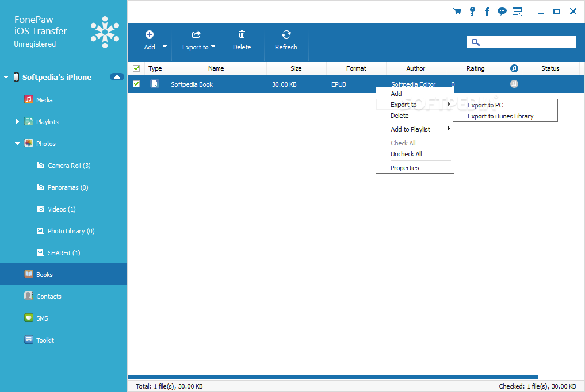
Task: Click the 30.00 KB size cell
Action: 284,84
